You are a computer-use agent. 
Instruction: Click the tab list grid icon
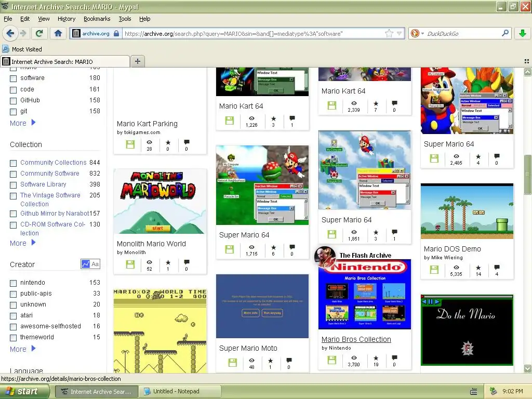527,61
